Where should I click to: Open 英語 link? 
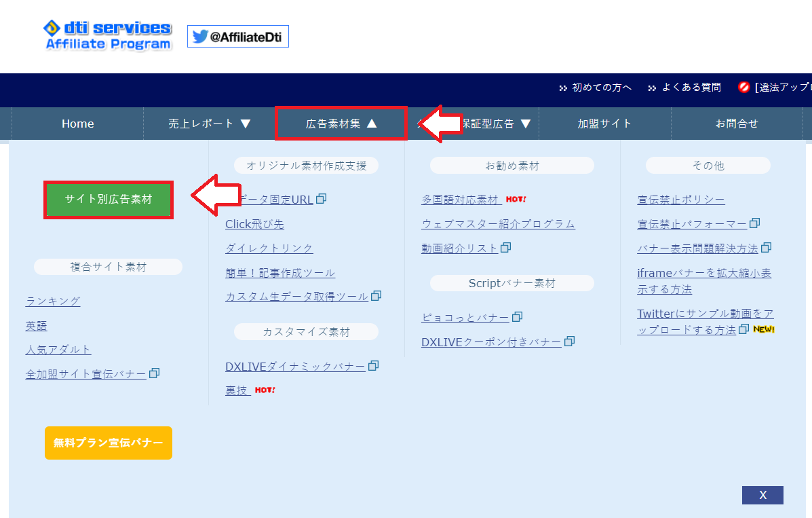pyautogui.click(x=36, y=326)
